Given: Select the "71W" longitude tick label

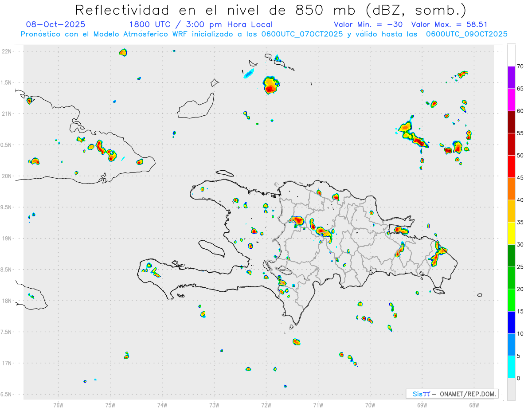Looking at the screenshot, I should 318,405.
